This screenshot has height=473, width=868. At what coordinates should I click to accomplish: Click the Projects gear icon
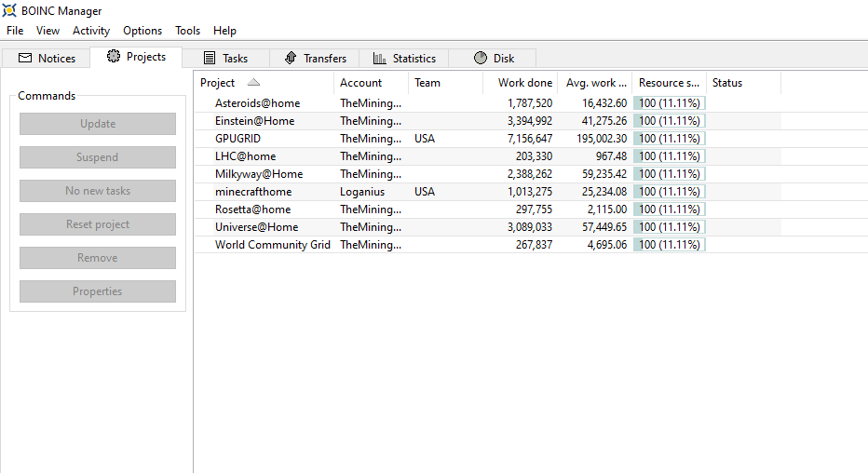coord(114,56)
